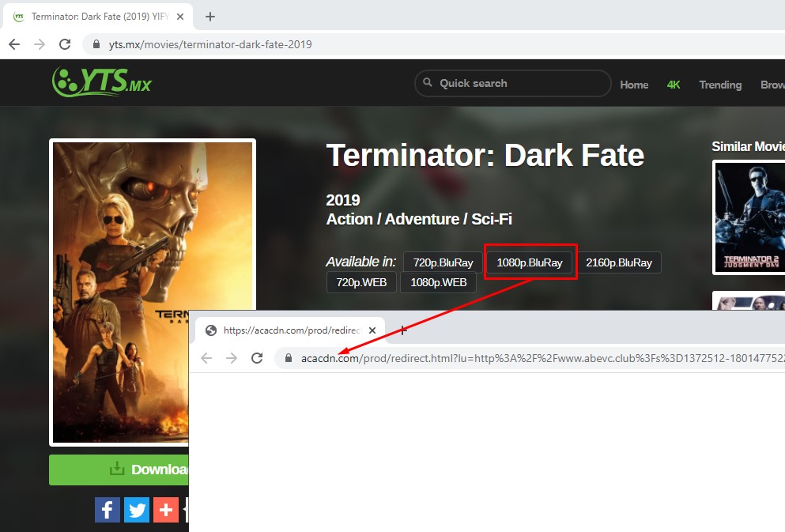
Task: Click the Terminator: Dark Fate title text
Action: pos(485,155)
